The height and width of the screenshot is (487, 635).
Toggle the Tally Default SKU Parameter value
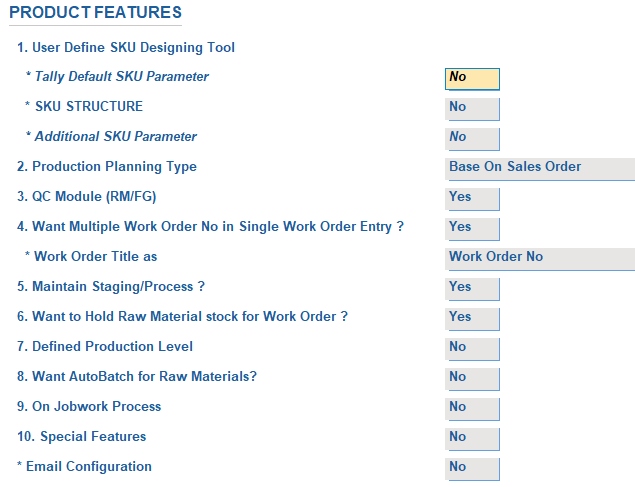pyautogui.click(x=472, y=78)
